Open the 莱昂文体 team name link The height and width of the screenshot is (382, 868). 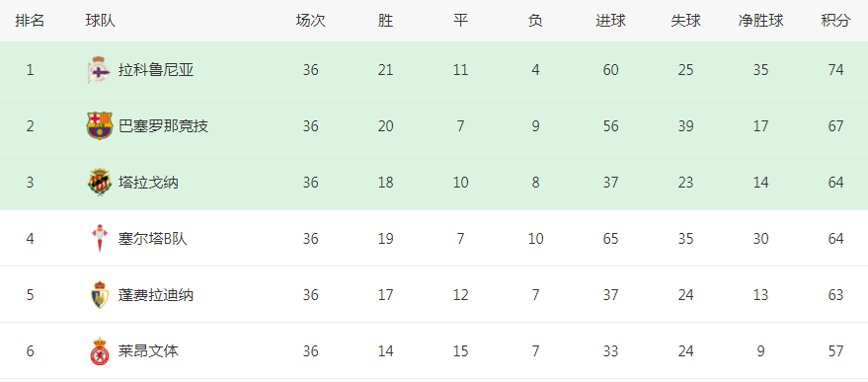coord(148,351)
